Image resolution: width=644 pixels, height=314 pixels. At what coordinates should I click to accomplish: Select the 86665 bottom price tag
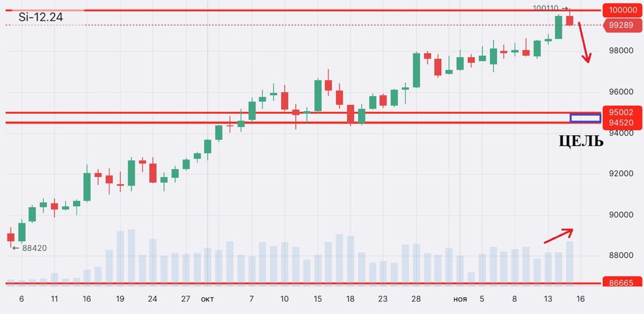tap(621, 283)
